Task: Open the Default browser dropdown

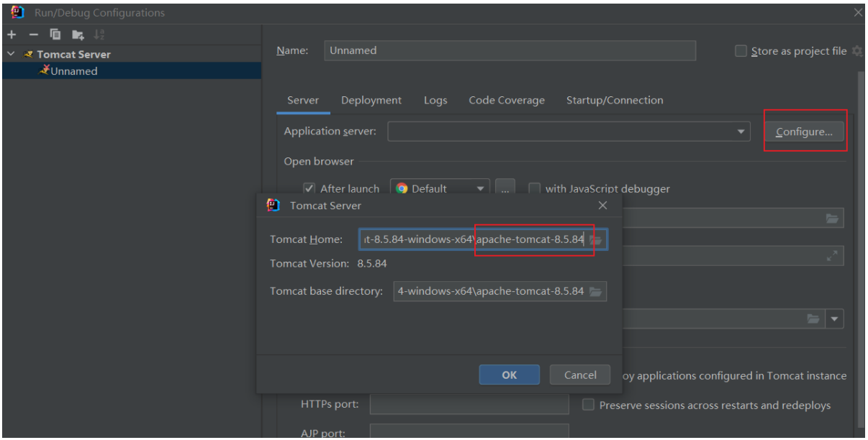Action: (440, 188)
